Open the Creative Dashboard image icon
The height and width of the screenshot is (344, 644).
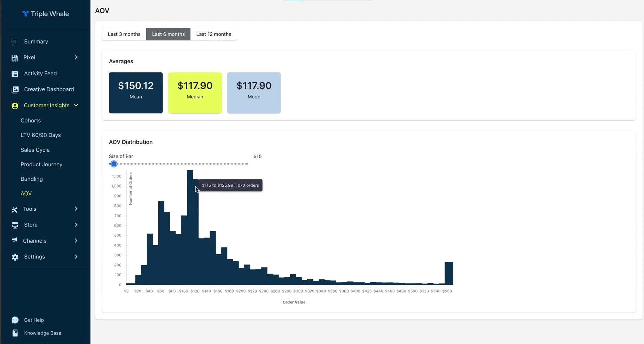pyautogui.click(x=15, y=89)
